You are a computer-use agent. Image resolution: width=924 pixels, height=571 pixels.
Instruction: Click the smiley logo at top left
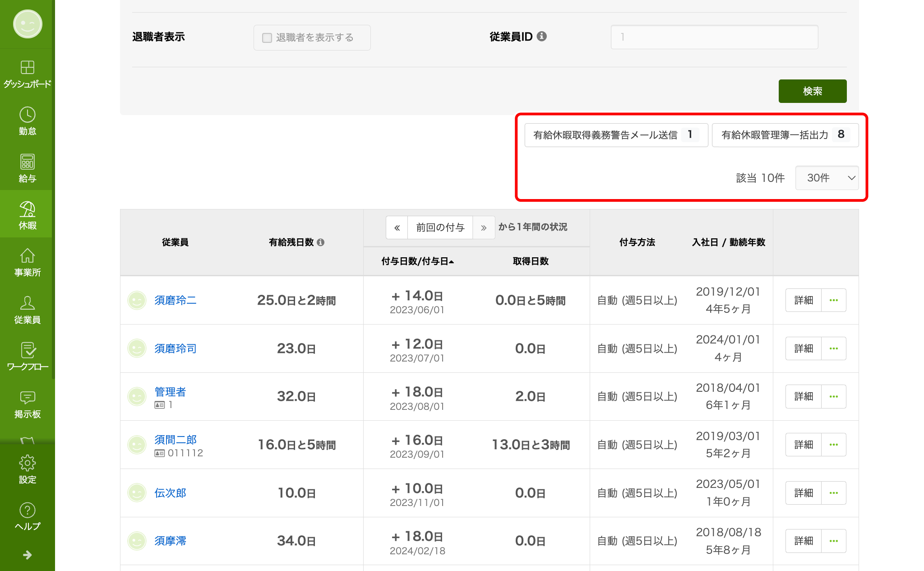[x=28, y=24]
